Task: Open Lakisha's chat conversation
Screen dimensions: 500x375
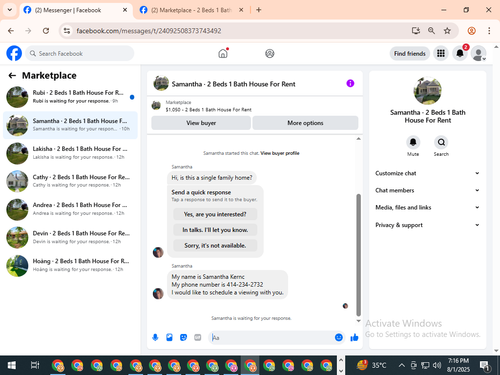Action: click(70, 153)
